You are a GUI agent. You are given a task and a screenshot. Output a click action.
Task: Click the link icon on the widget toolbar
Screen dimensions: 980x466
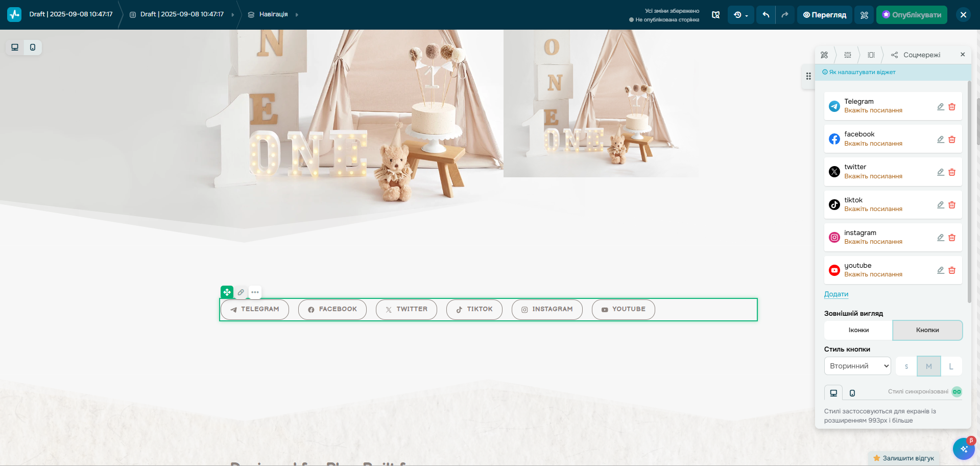[x=241, y=292]
